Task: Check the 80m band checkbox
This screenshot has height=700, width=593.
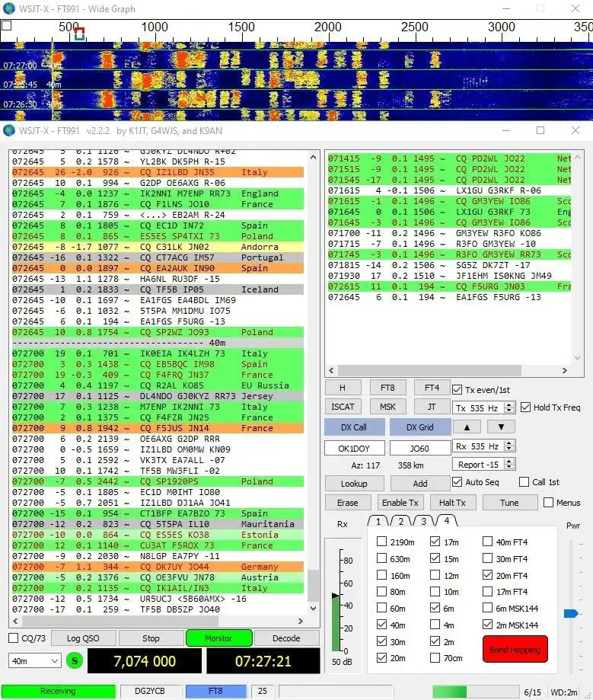Action: [381, 592]
